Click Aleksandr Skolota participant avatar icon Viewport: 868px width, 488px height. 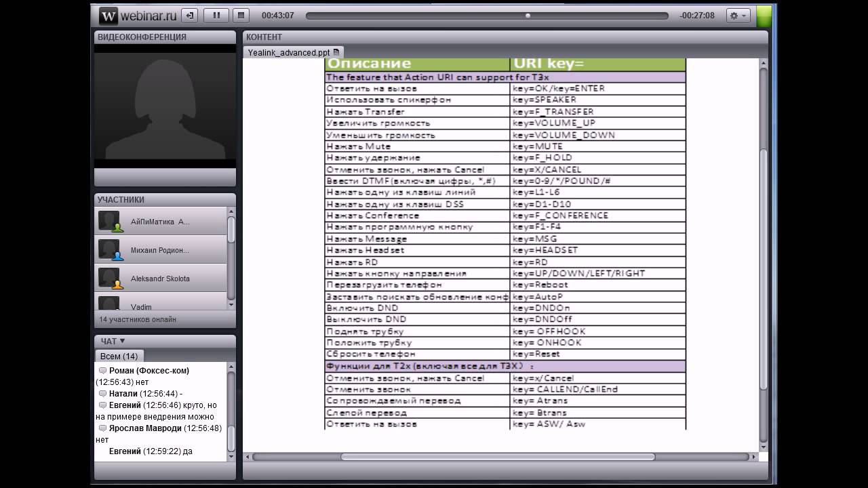coord(110,279)
